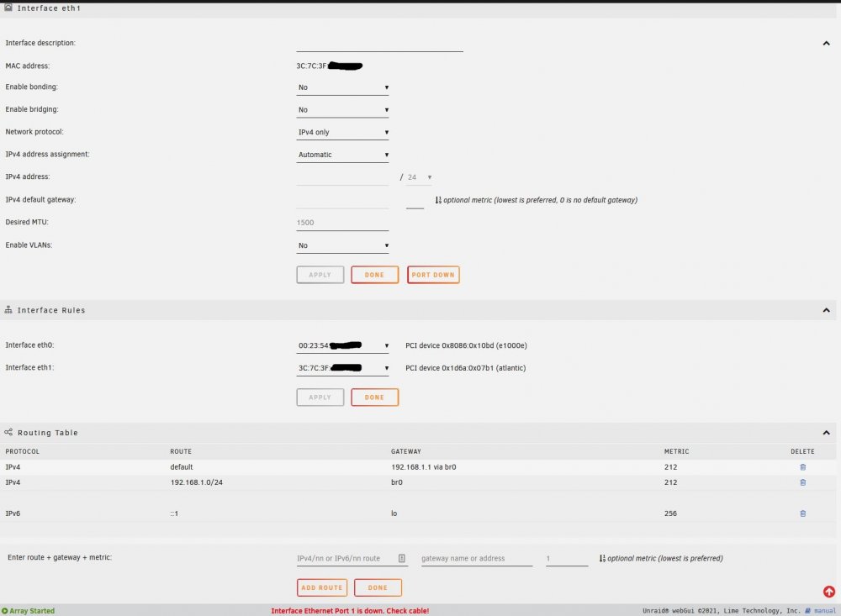Open the Interface eth0 MAC dropdown
841x616 pixels.
[x=342, y=345]
